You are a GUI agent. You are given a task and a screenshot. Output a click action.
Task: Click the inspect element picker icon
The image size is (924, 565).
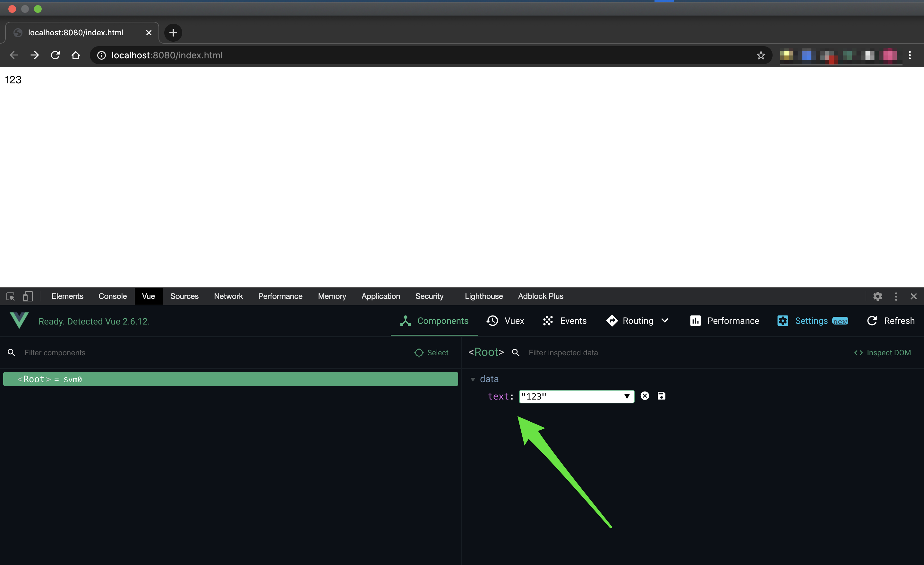11,297
